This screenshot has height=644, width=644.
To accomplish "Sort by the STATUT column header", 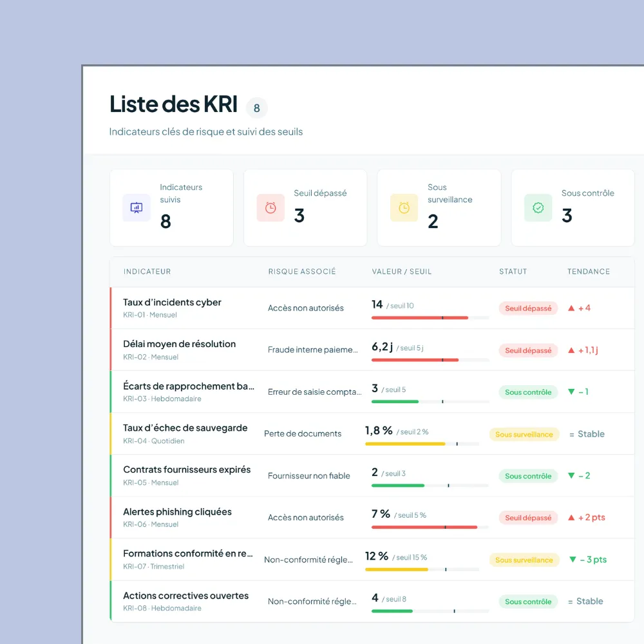I will pyautogui.click(x=513, y=272).
